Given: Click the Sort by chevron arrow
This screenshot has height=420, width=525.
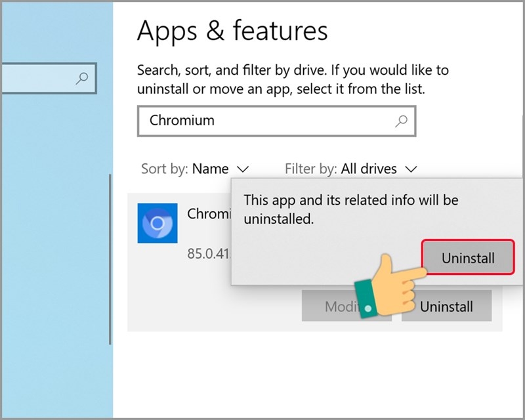Looking at the screenshot, I should coord(242,169).
